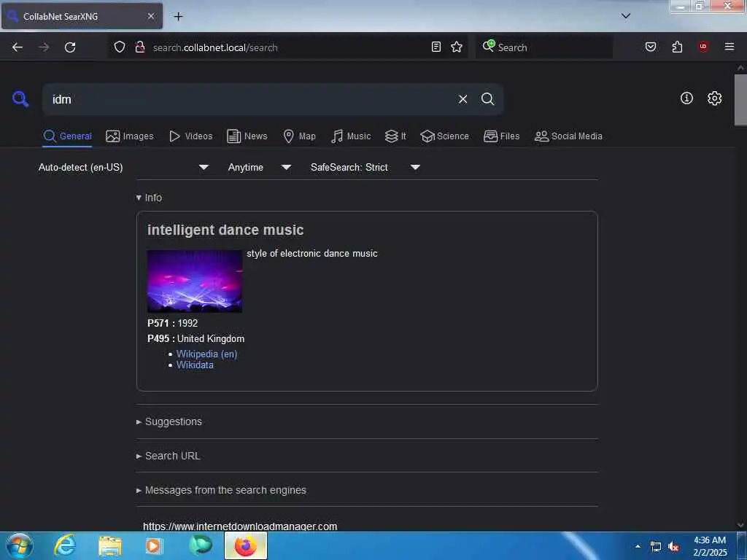Toggle reader view icon in address bar
Image resolution: width=747 pixels, height=560 pixels.
pos(436,47)
